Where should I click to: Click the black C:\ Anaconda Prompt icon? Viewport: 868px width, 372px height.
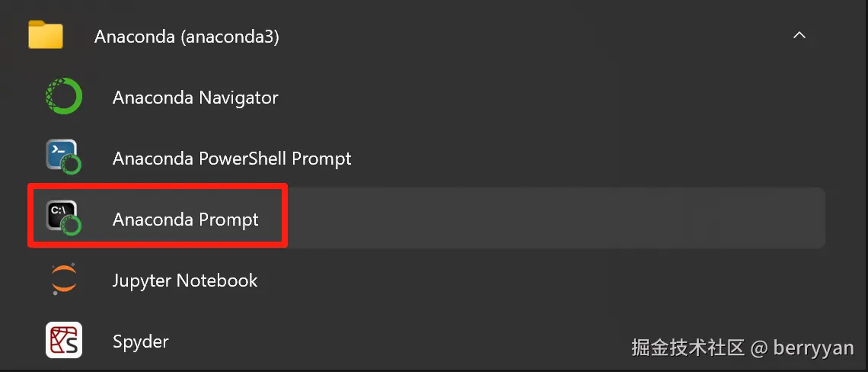click(61, 214)
